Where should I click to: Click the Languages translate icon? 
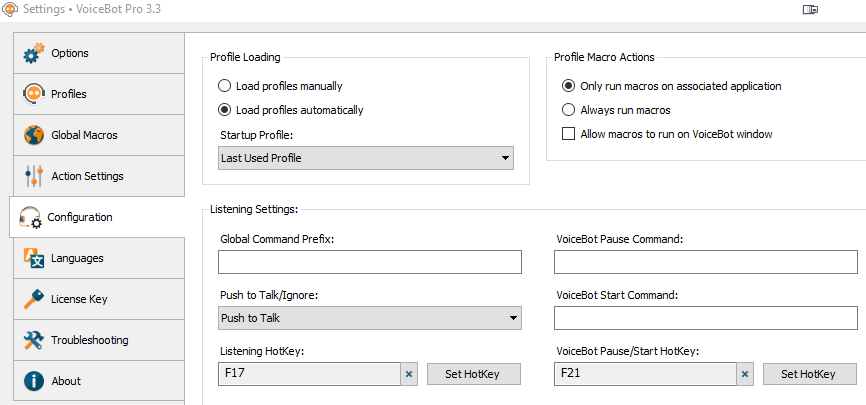34,258
